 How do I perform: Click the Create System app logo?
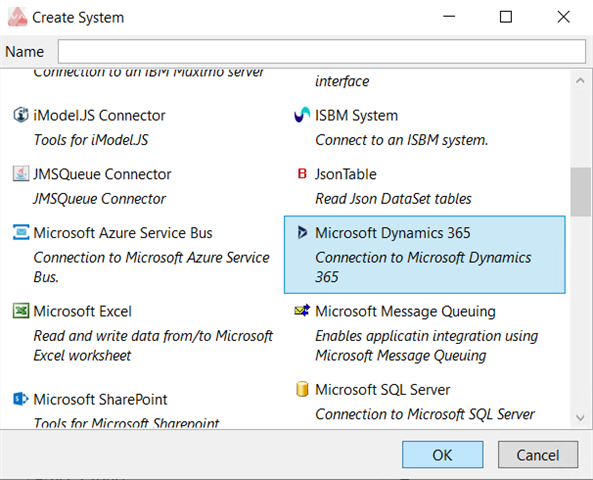17,17
